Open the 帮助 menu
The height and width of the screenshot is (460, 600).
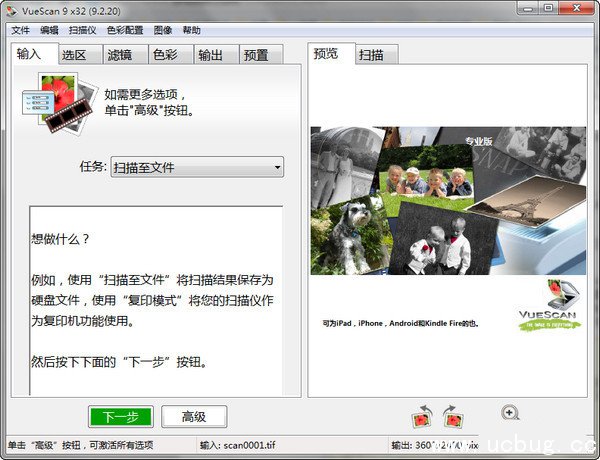point(192,30)
